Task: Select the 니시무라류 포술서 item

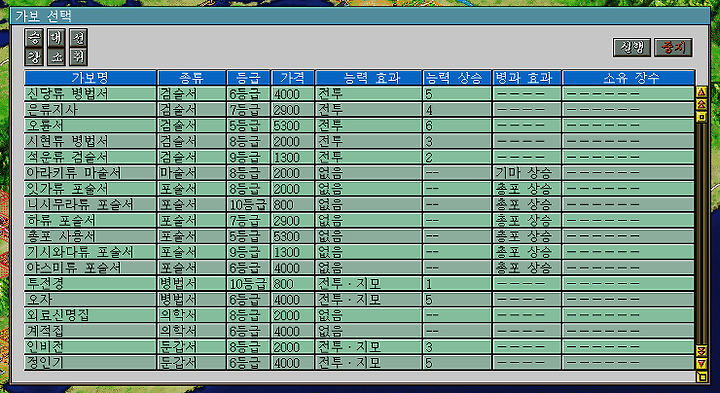Action: coord(359,204)
